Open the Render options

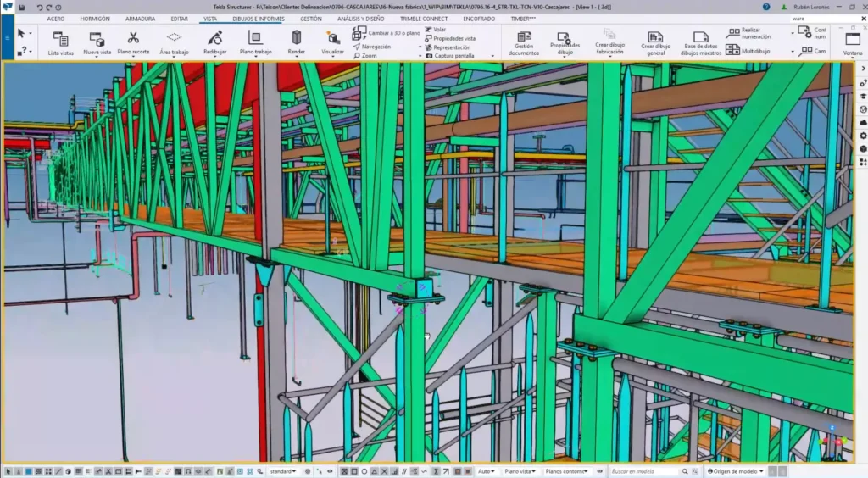point(296,43)
